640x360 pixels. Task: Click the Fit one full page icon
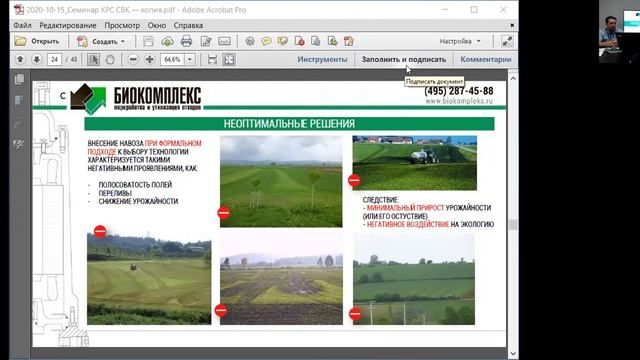[x=229, y=60]
